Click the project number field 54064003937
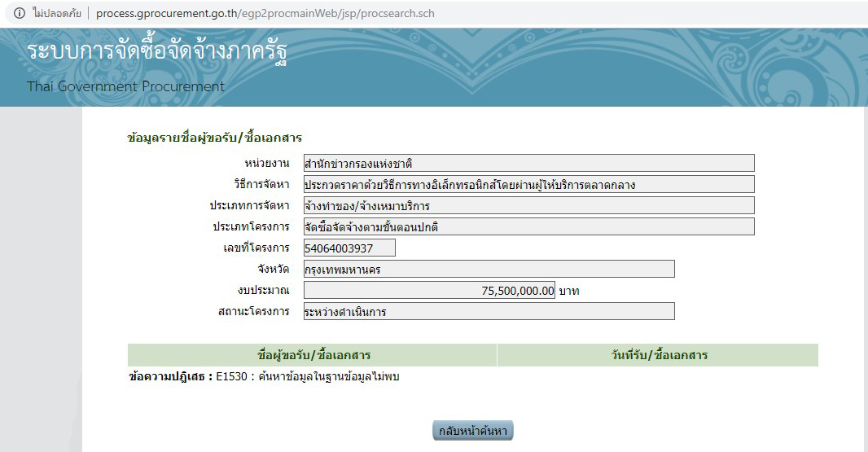 pyautogui.click(x=349, y=248)
